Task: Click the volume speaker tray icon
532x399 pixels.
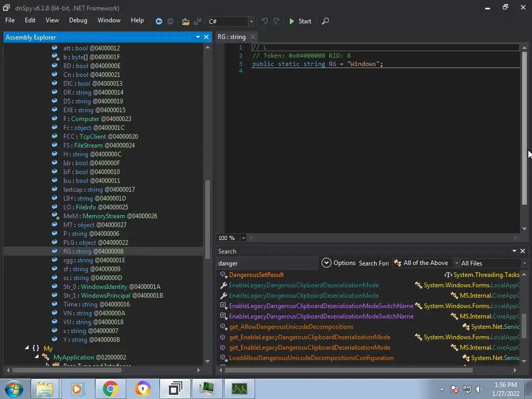Action: point(479,389)
